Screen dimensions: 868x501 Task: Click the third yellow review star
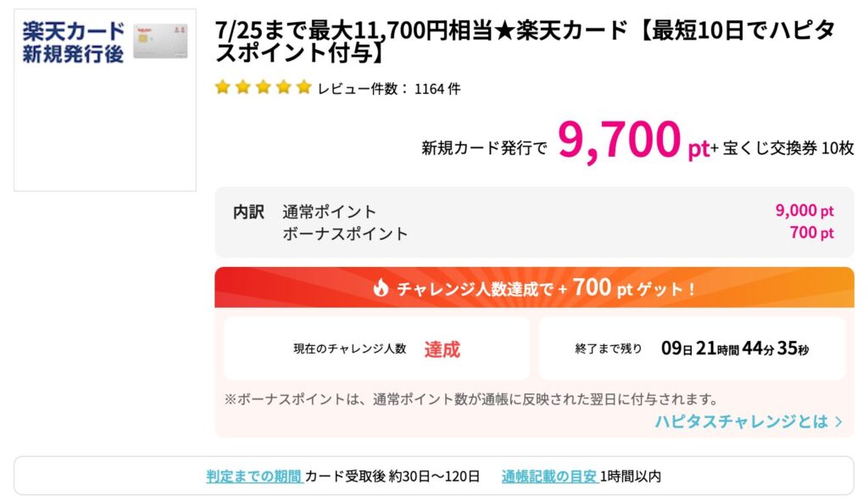click(264, 87)
